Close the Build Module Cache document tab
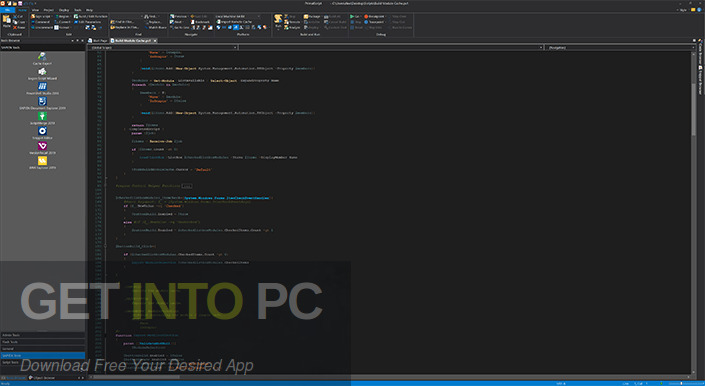This screenshot has height=386, width=705. coord(155,40)
